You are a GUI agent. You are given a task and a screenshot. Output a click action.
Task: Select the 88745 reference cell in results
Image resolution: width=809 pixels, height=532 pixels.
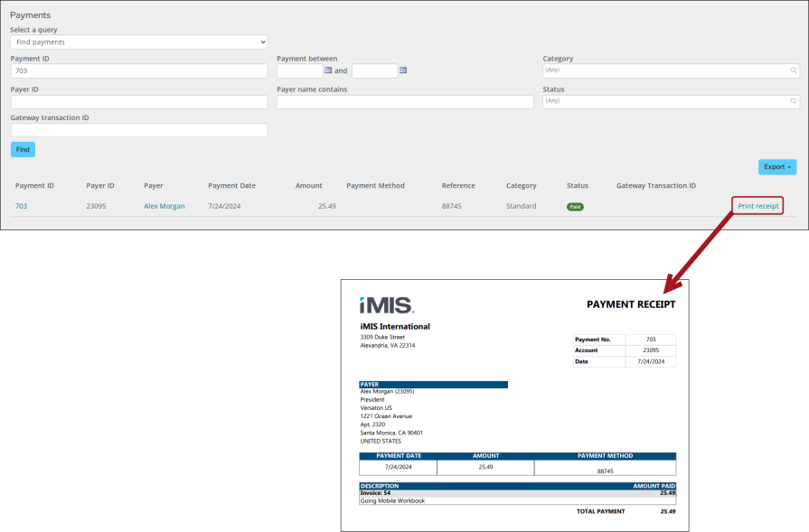(x=451, y=206)
